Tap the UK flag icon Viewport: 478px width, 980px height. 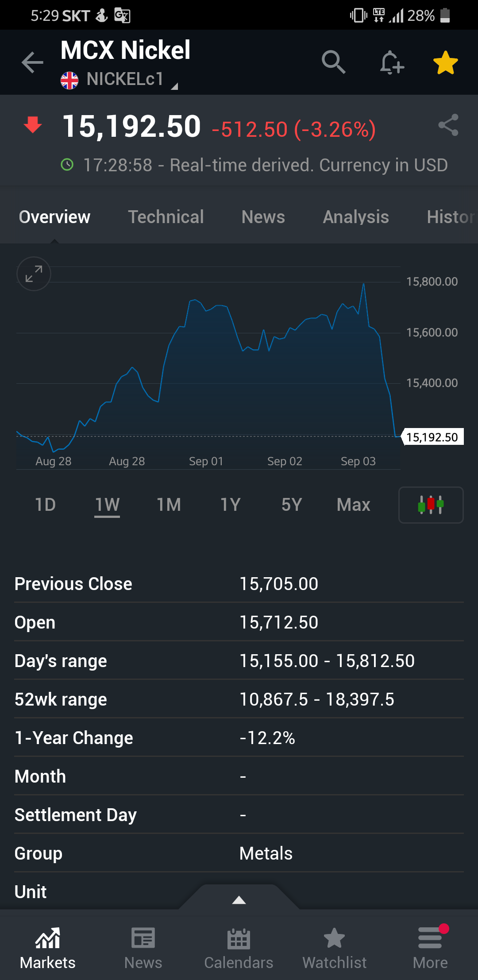pos(69,81)
